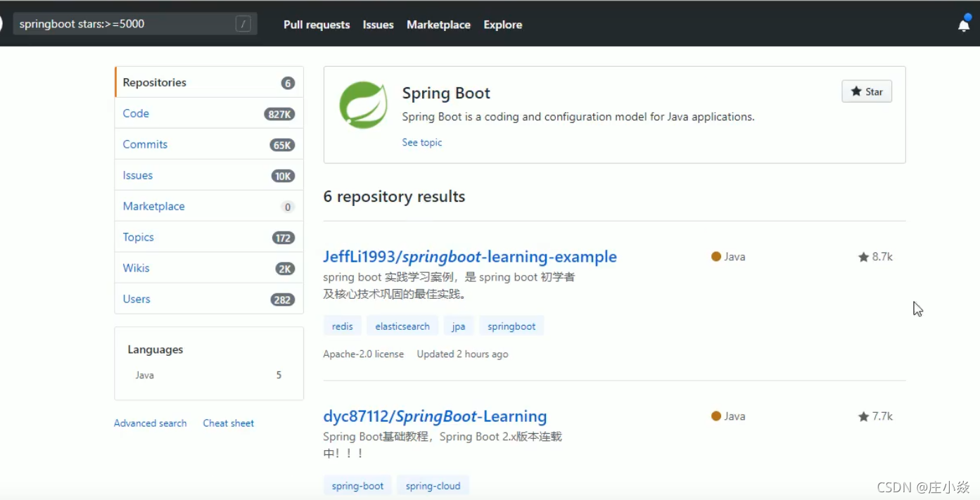Click the 65K Commits count badge
This screenshot has height=500, width=980.
(282, 145)
